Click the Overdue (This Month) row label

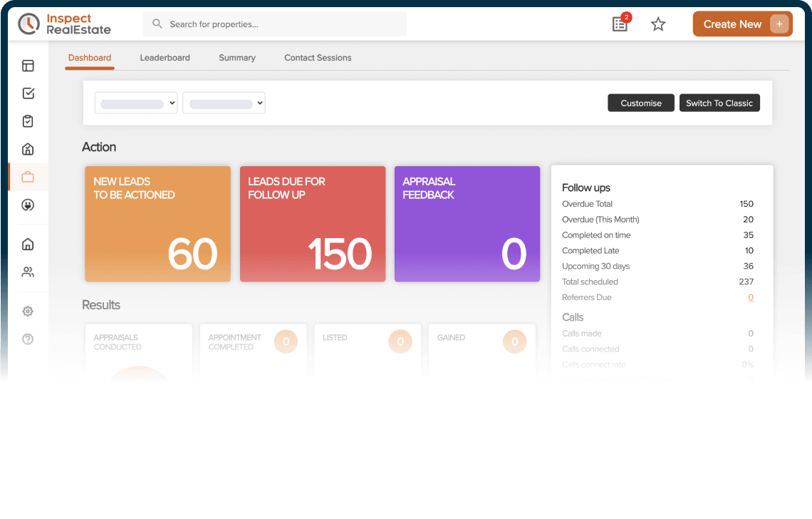tap(600, 220)
